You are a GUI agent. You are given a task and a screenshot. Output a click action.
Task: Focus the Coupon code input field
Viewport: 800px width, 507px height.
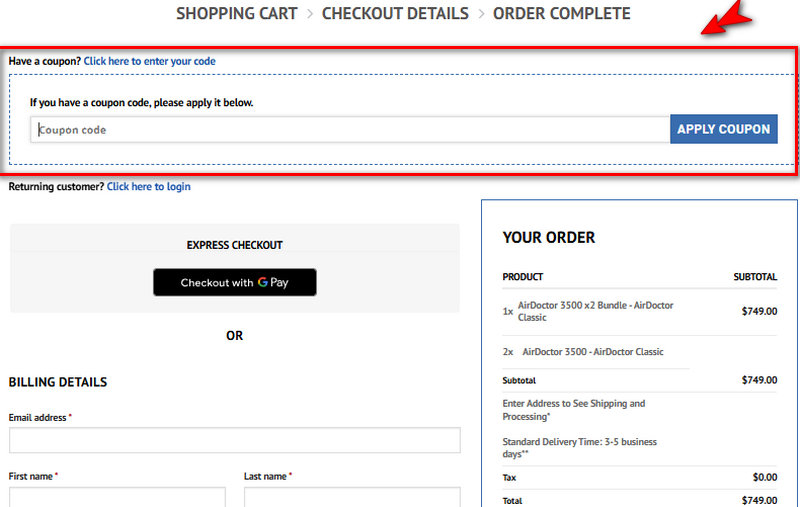pos(350,130)
